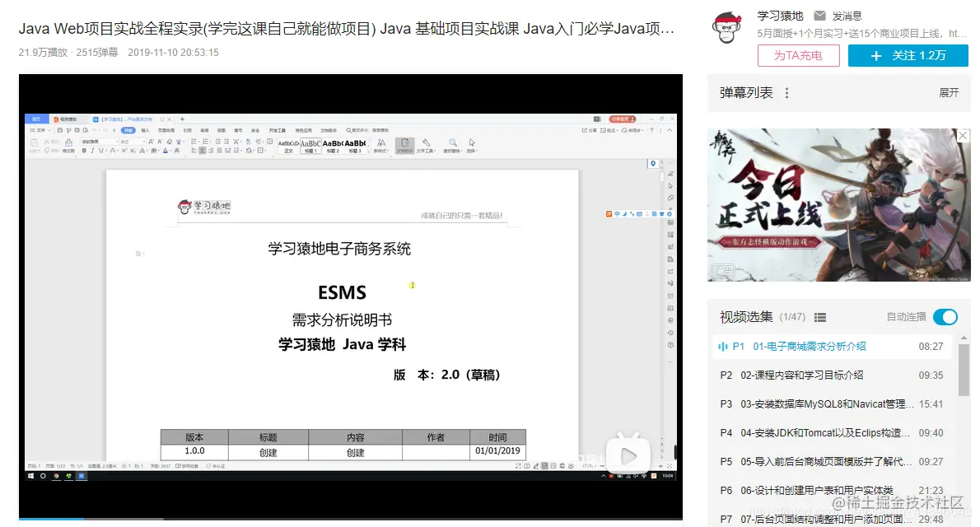Open the 文件 dropdown menu in WPS
This screenshot has width=980, height=527.
(40, 131)
